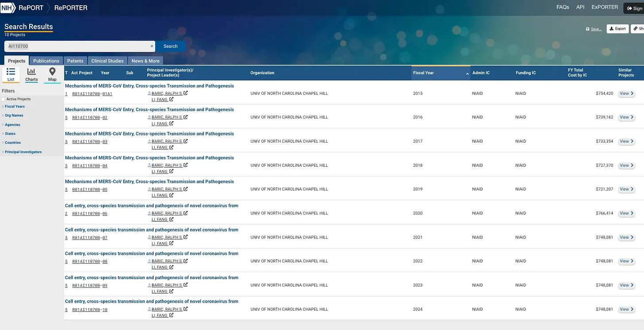Sort by the Act Project column header
This screenshot has height=330, width=644.
82,73
